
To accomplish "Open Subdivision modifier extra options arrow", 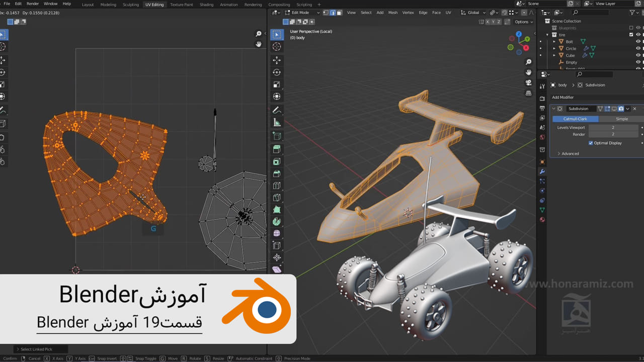I will pyautogui.click(x=628, y=109).
